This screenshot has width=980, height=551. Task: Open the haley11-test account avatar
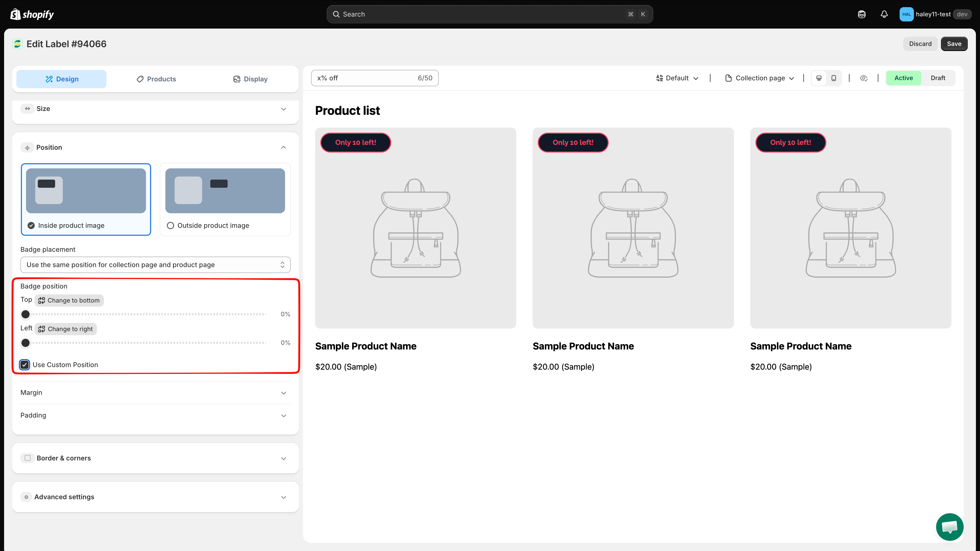(x=906, y=14)
